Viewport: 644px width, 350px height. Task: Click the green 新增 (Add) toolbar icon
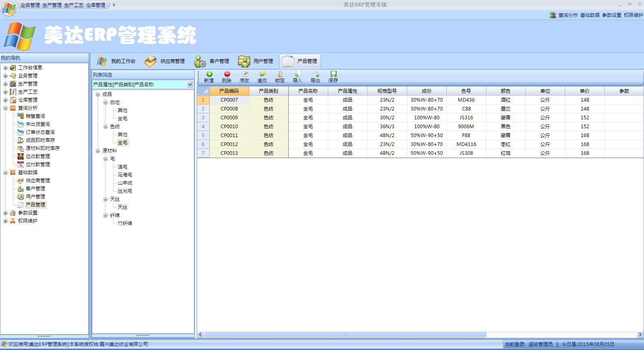(x=209, y=75)
